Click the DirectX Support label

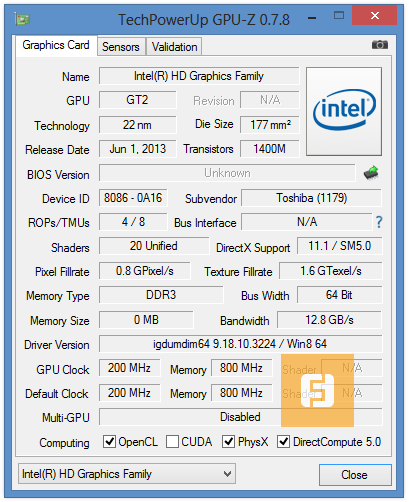[253, 248]
